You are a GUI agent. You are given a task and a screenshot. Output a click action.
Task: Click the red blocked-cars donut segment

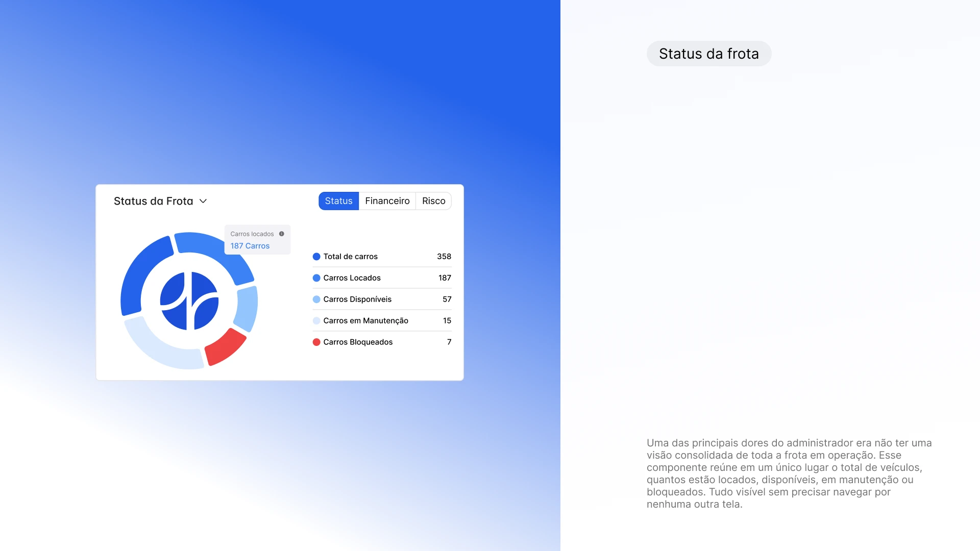[x=225, y=347]
